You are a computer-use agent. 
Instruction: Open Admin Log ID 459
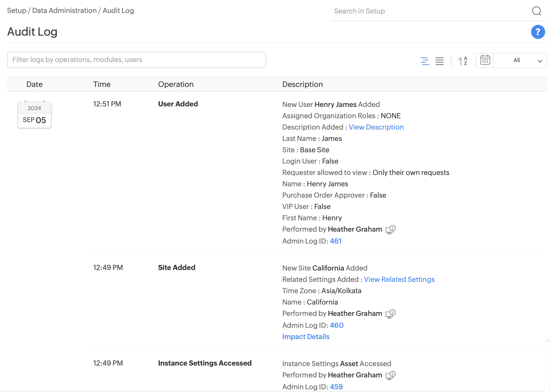click(x=336, y=387)
